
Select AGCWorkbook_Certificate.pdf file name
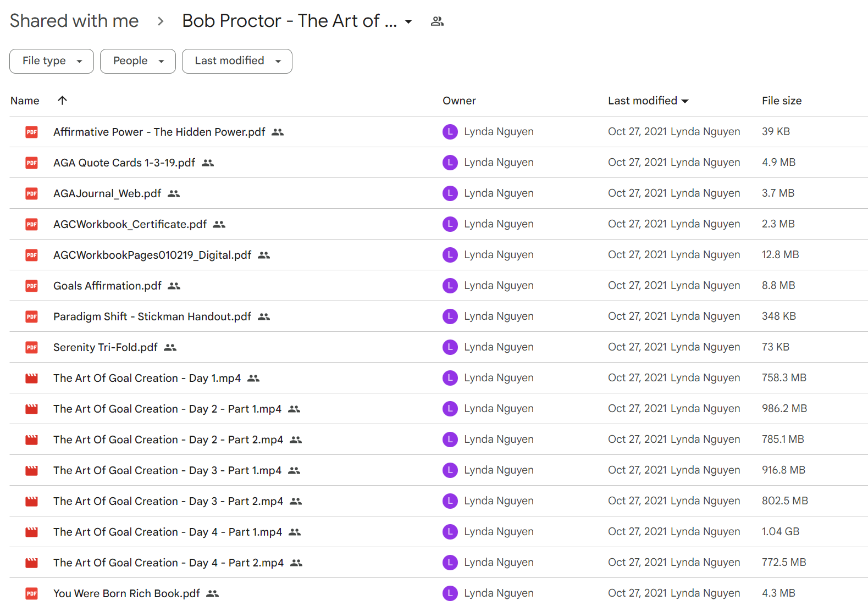point(130,224)
